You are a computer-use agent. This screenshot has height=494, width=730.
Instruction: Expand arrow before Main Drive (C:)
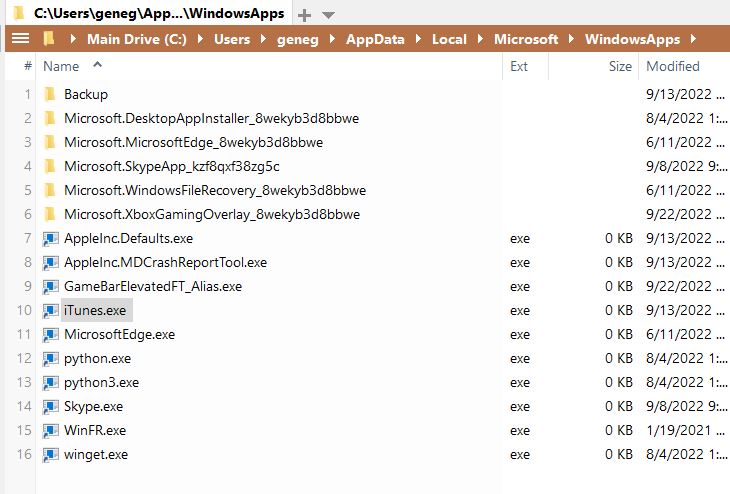[73, 39]
